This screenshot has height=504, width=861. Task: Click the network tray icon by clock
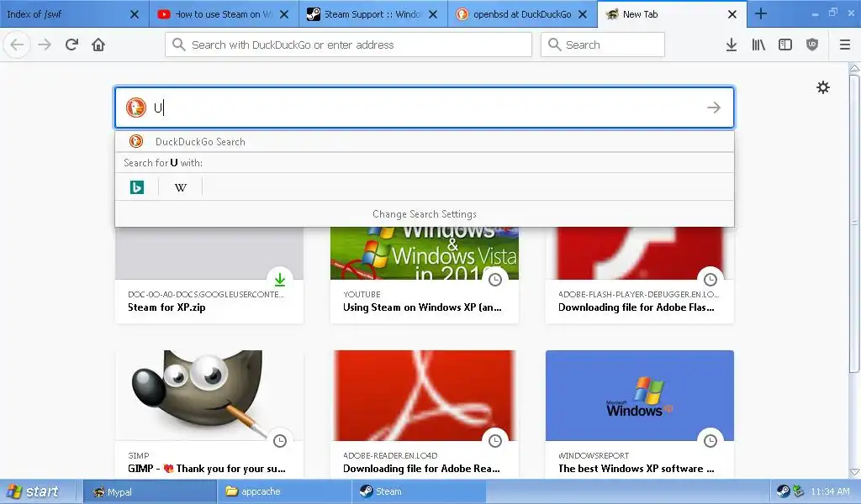798,491
